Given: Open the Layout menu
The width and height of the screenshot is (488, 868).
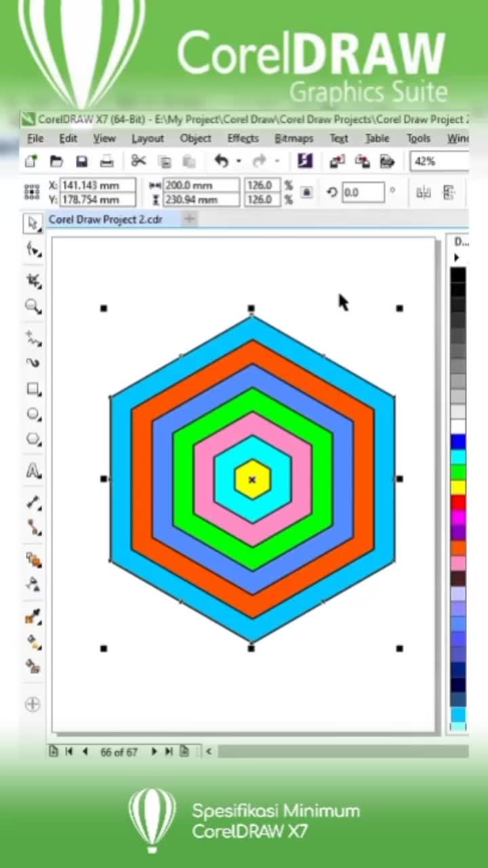Looking at the screenshot, I should [148, 138].
